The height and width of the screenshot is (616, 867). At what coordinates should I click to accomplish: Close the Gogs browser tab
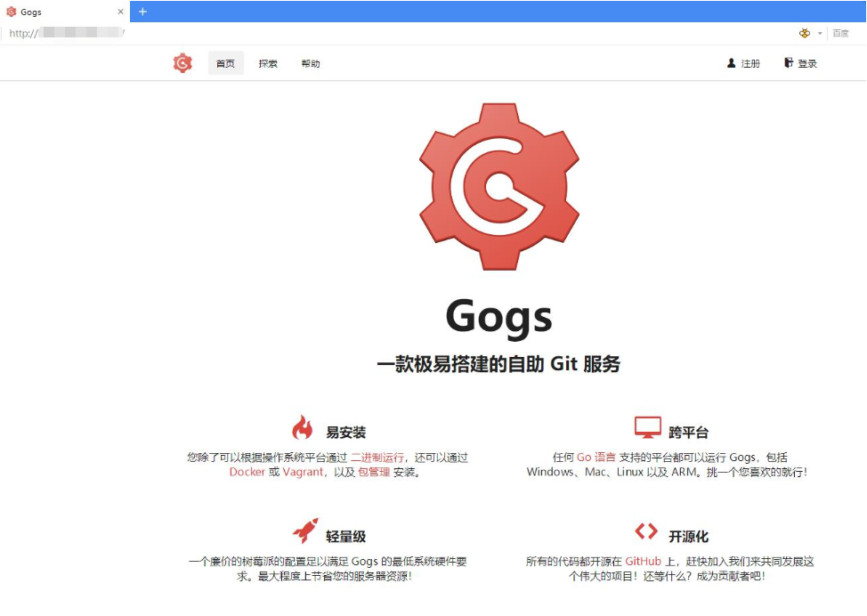[120, 12]
